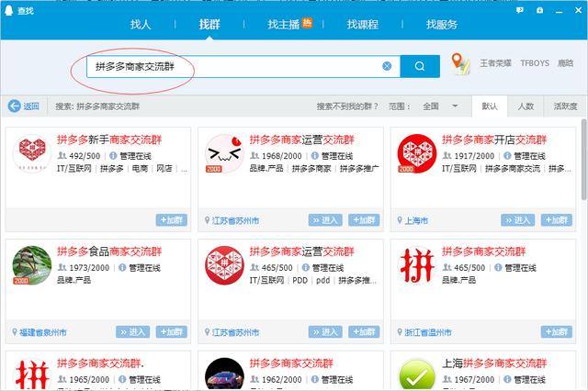Click the 热 hot badge on 找主播
588x391 pixels.
coord(307,22)
